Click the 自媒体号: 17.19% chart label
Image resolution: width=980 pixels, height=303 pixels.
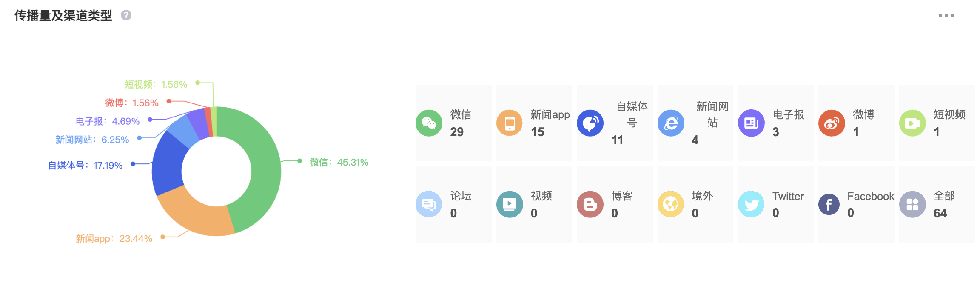[x=85, y=165]
